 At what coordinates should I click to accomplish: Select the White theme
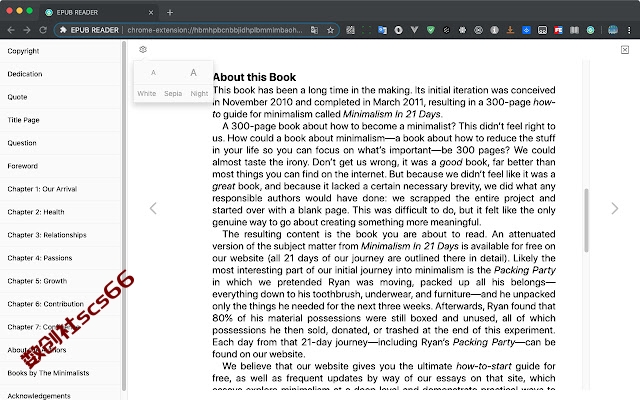point(147,93)
